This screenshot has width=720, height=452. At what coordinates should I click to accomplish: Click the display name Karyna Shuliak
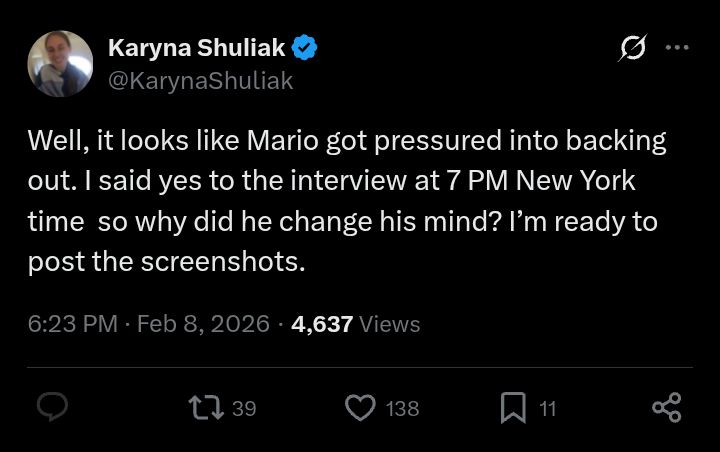(x=196, y=48)
